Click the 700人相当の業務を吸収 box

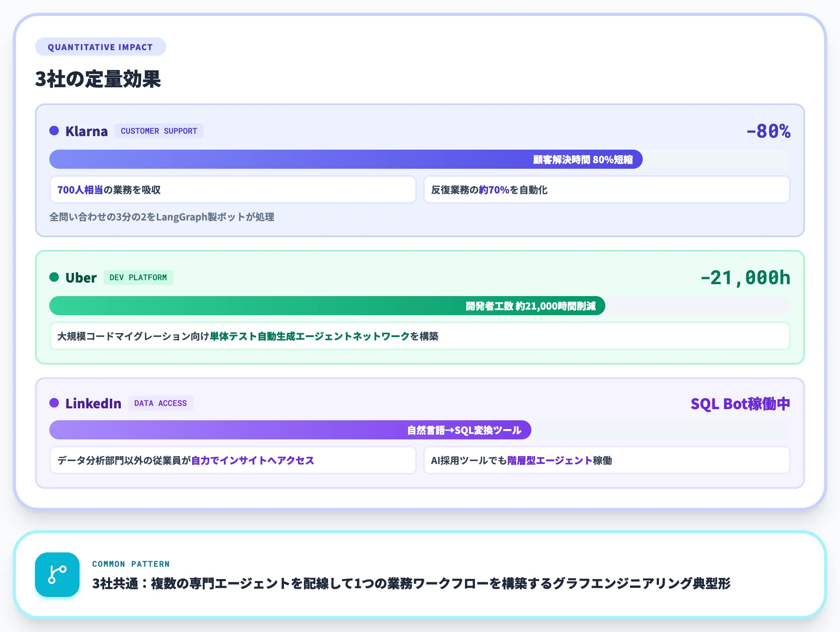[233, 190]
